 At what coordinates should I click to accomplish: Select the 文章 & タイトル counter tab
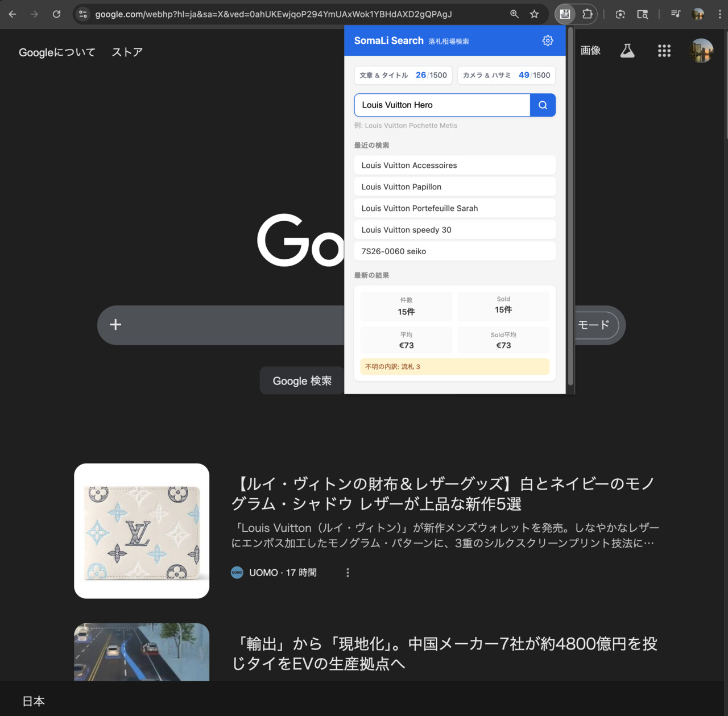(x=403, y=75)
